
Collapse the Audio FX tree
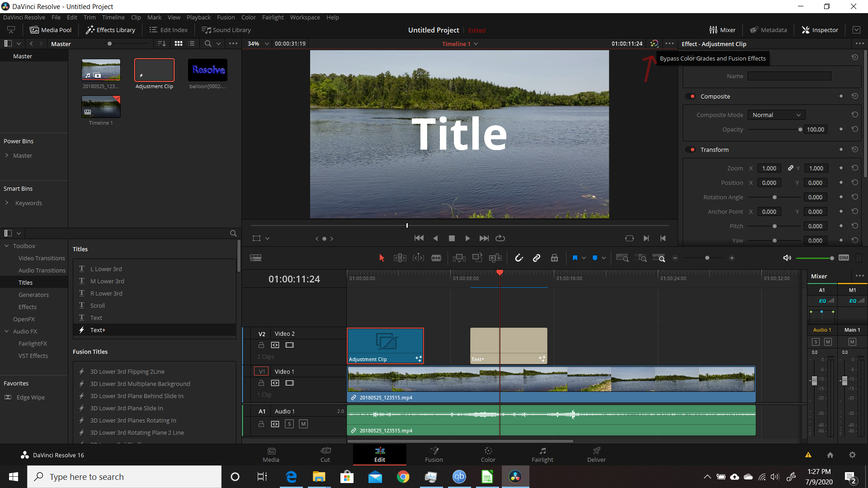tap(7, 331)
